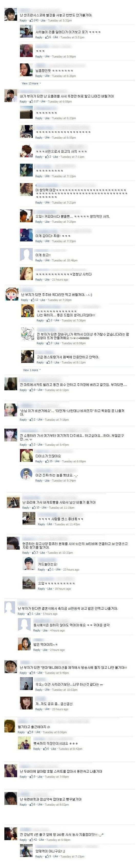Click thumbs-up icon with 9 likes
The height and width of the screenshot is (868, 138).
click(31, 390)
